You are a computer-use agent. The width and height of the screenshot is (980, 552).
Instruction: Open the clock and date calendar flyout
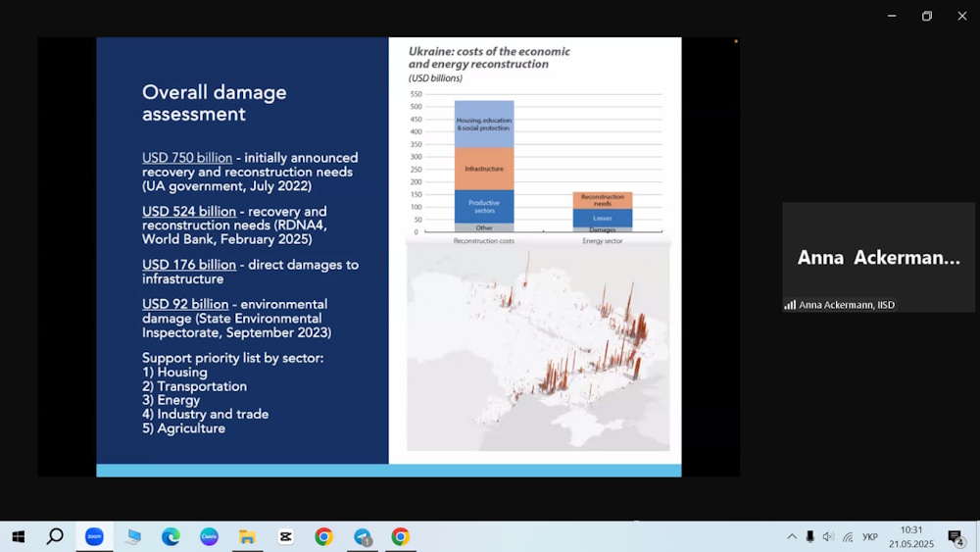[911, 536]
